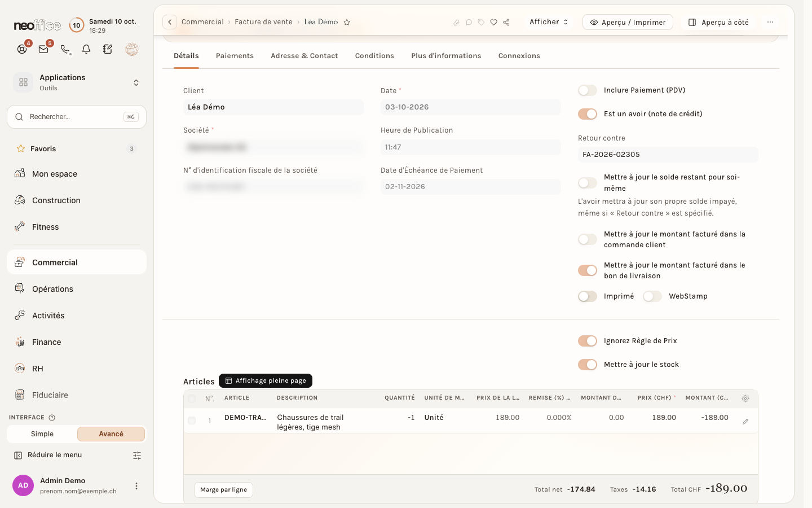Viewport: 812px width, 508px height.
Task: Open the Paiements tab
Action: (x=235, y=56)
